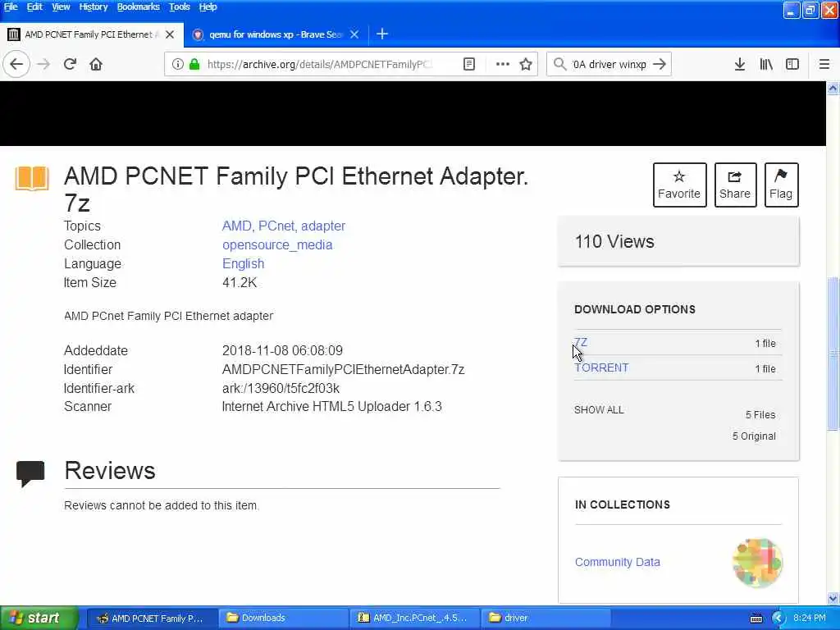Viewport: 840px width, 630px height.
Task: Open the AMD topic link
Action: (237, 226)
